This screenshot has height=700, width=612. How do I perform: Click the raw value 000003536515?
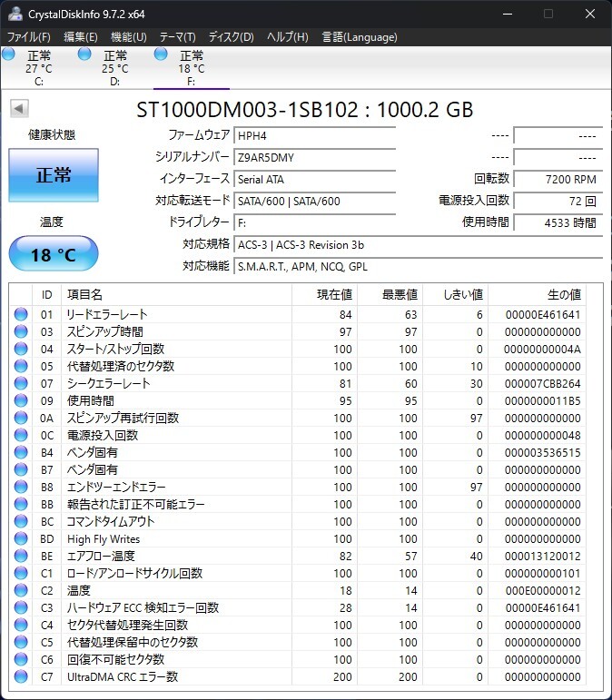(x=543, y=453)
